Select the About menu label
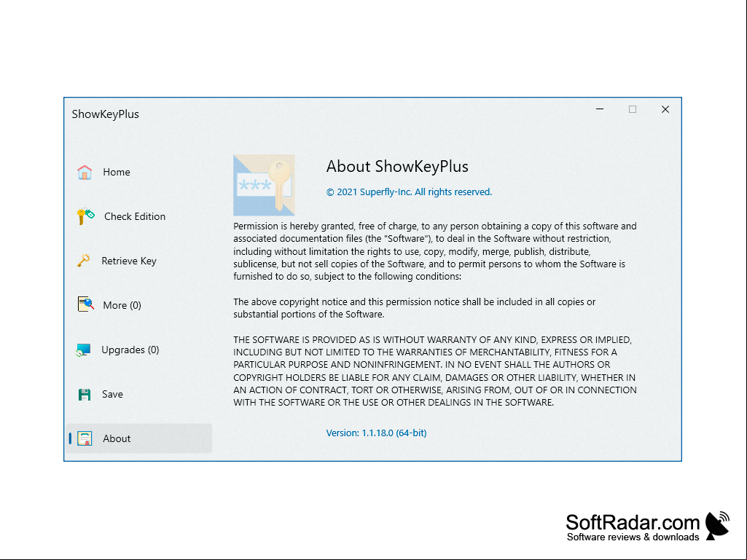Screen dimensions: 747x560 coord(117,438)
